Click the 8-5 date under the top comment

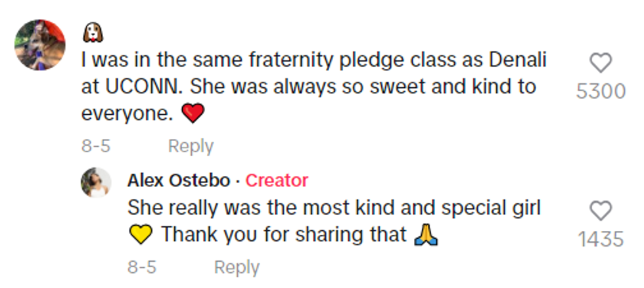[95, 146]
